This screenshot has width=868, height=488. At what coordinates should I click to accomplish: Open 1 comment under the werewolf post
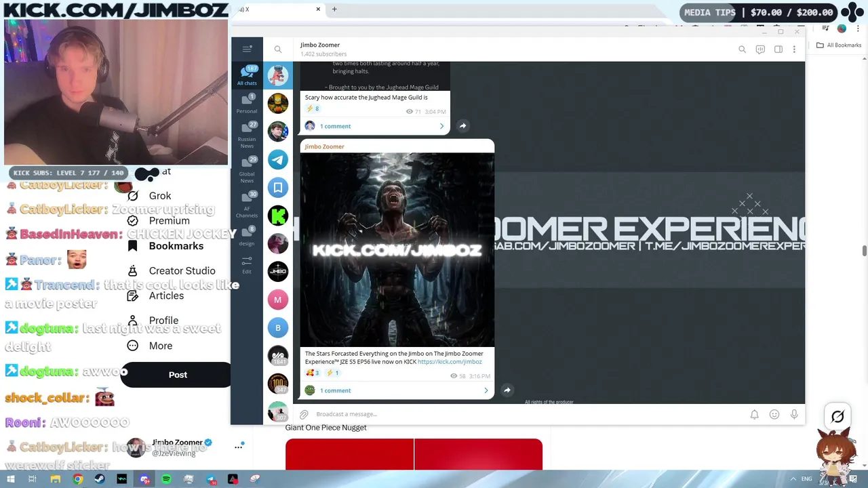[336, 390]
